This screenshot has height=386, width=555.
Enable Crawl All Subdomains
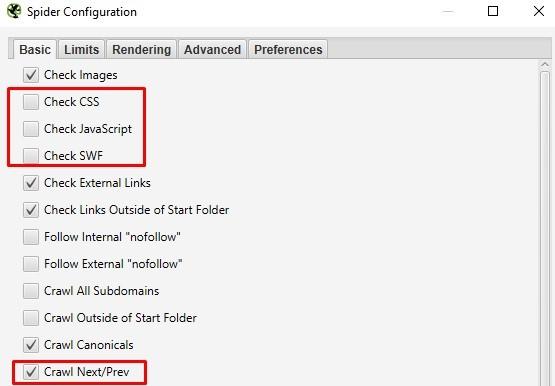pos(31,291)
